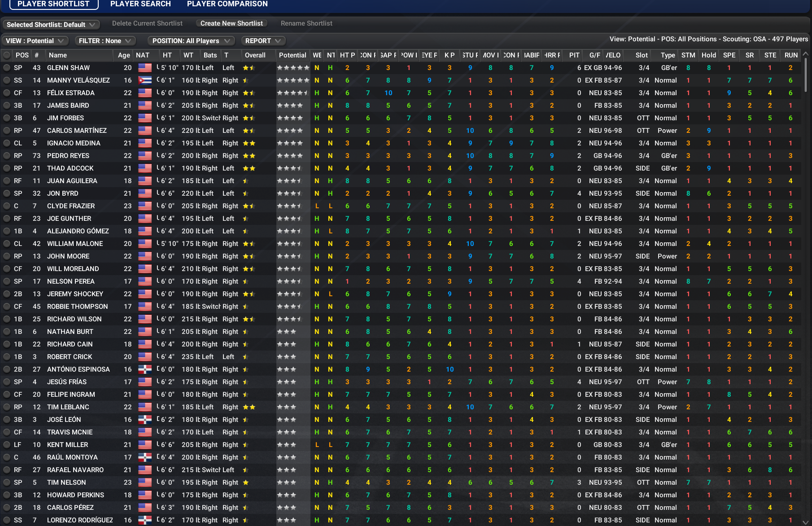Click the Cuban flag beside Manny Velásquez
Viewport: 812px width, 526px height.
144,80
